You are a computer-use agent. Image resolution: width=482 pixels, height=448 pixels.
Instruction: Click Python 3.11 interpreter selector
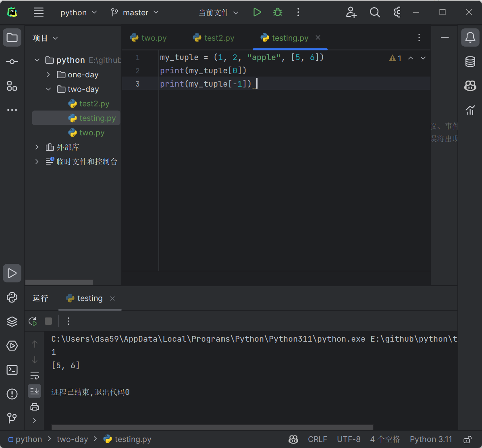[x=431, y=440]
